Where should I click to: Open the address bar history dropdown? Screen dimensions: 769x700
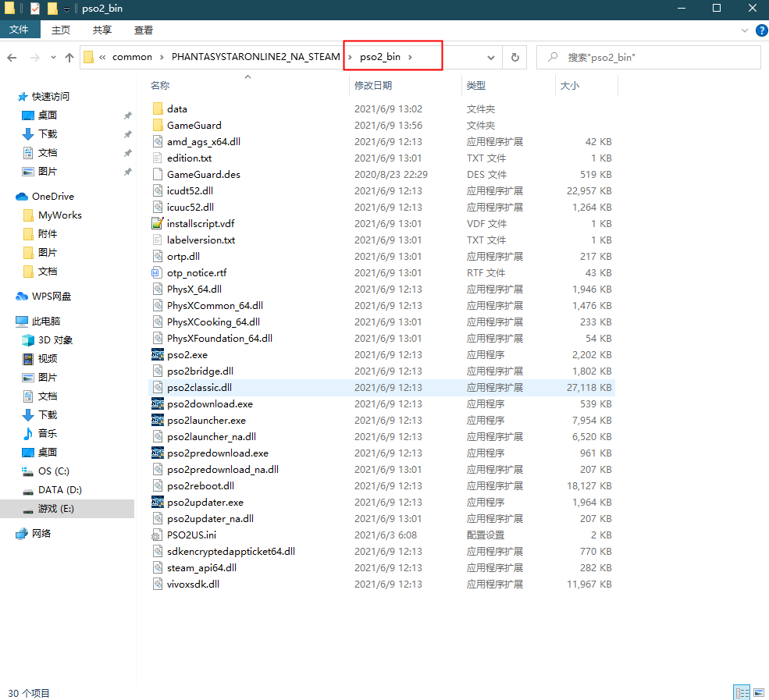coord(491,58)
